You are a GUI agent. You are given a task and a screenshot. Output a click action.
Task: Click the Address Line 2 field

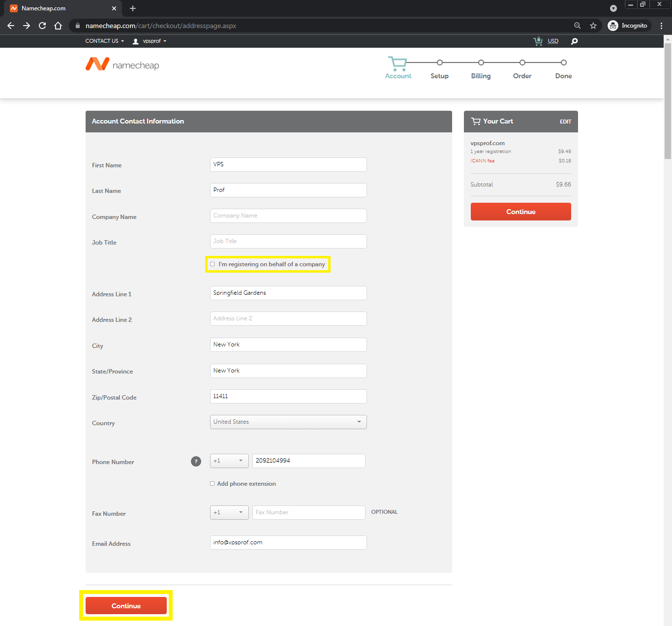288,318
